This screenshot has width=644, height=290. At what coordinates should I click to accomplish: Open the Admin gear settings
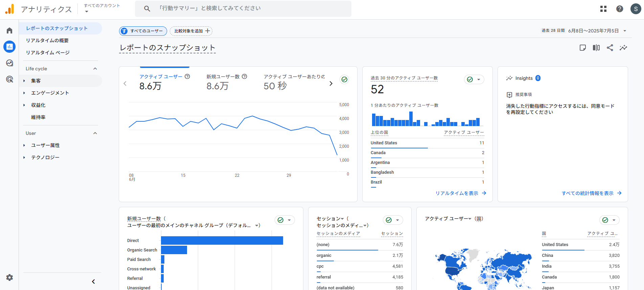click(x=9, y=277)
